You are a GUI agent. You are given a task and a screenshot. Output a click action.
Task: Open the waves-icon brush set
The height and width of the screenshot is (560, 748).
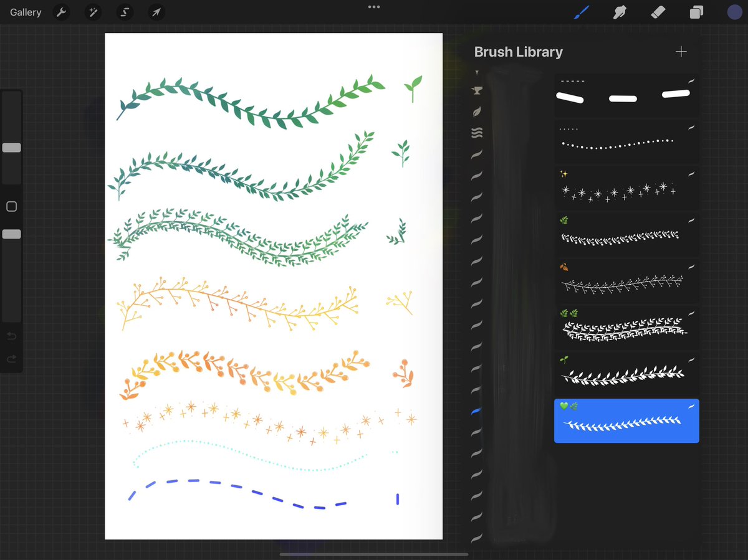tap(477, 133)
